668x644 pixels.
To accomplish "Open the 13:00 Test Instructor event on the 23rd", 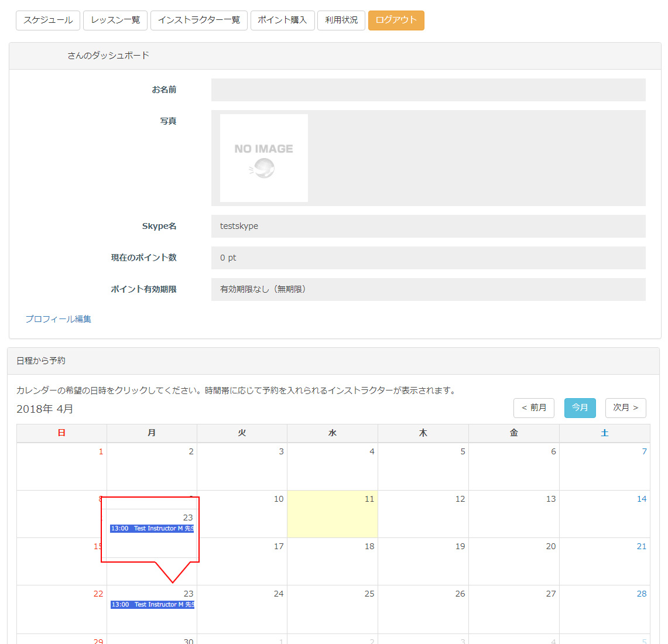I will pos(152,605).
